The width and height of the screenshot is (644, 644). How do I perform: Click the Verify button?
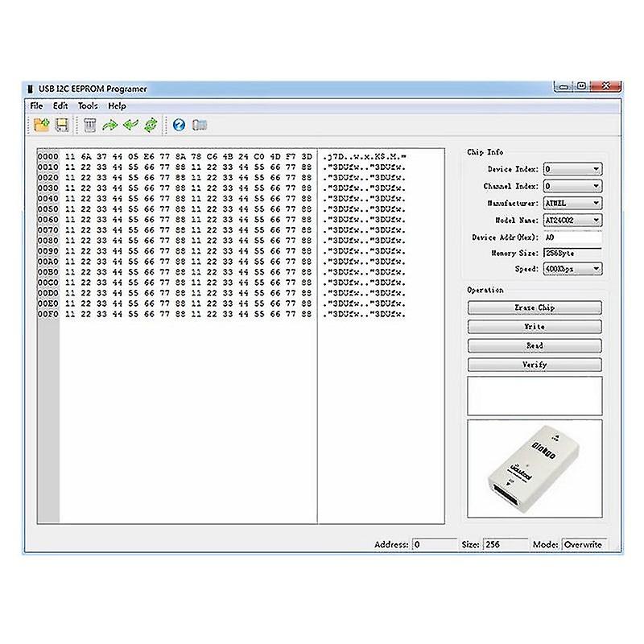pos(535,364)
